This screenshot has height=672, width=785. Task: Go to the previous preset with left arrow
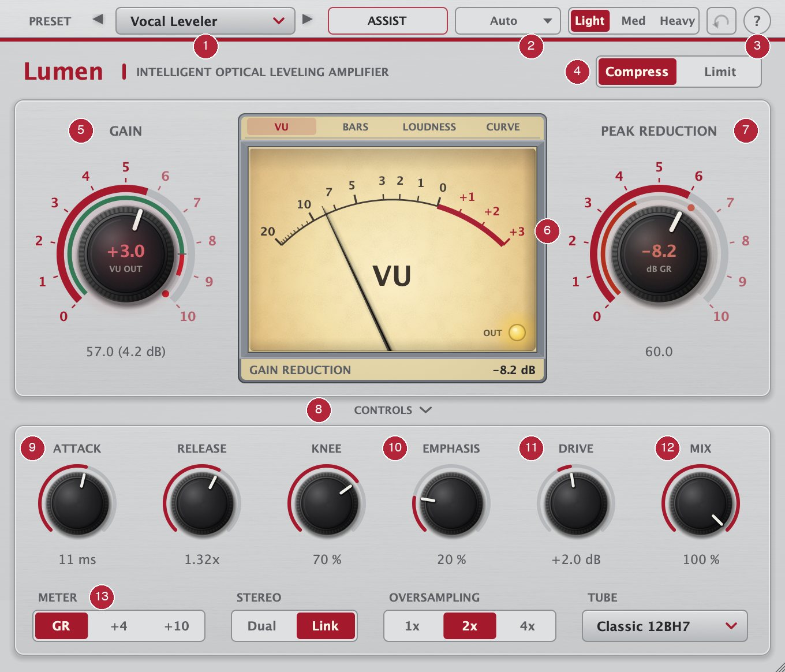[98, 20]
